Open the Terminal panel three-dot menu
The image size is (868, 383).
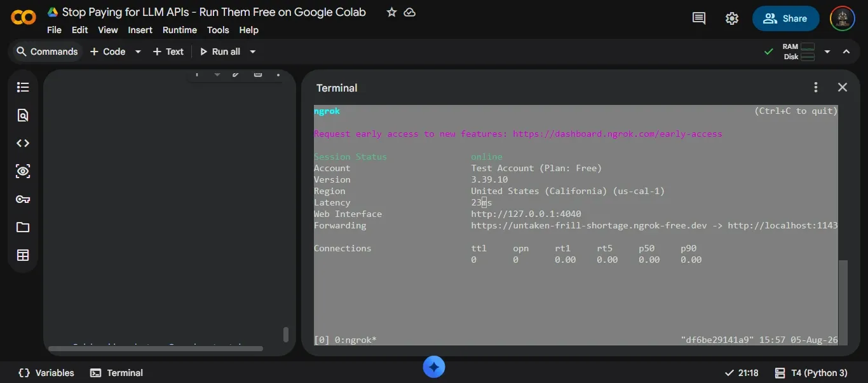[x=816, y=88]
